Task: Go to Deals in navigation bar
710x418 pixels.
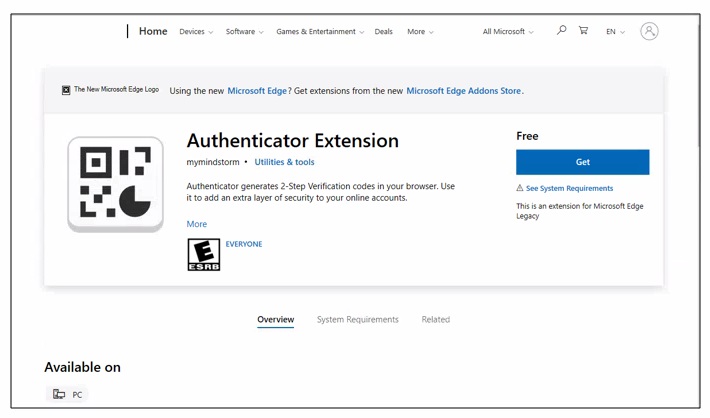Action: click(x=383, y=32)
